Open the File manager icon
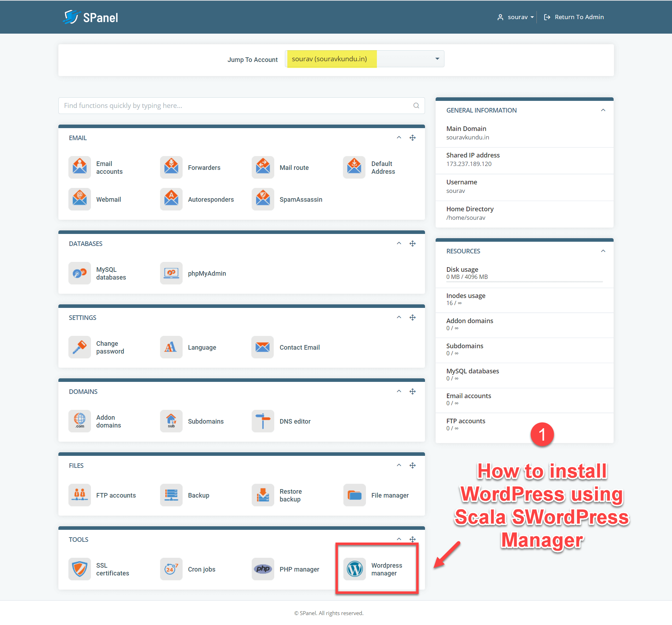The image size is (672, 625). 354,495
